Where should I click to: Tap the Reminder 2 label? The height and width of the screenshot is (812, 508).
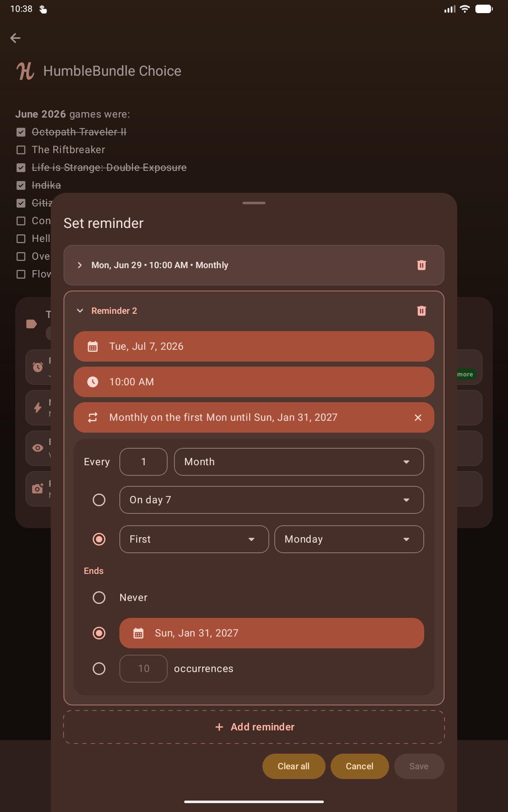point(114,311)
